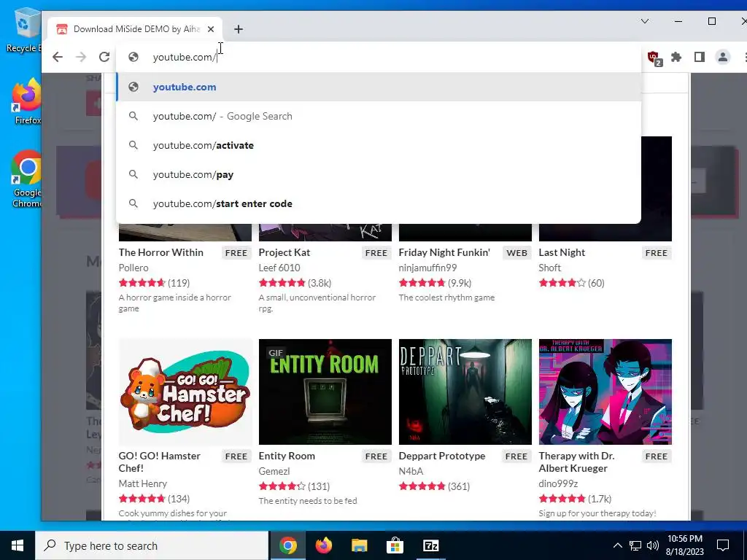The width and height of the screenshot is (747, 560).
Task: Open Google Chrome from the taskbar
Action: [x=287, y=545]
